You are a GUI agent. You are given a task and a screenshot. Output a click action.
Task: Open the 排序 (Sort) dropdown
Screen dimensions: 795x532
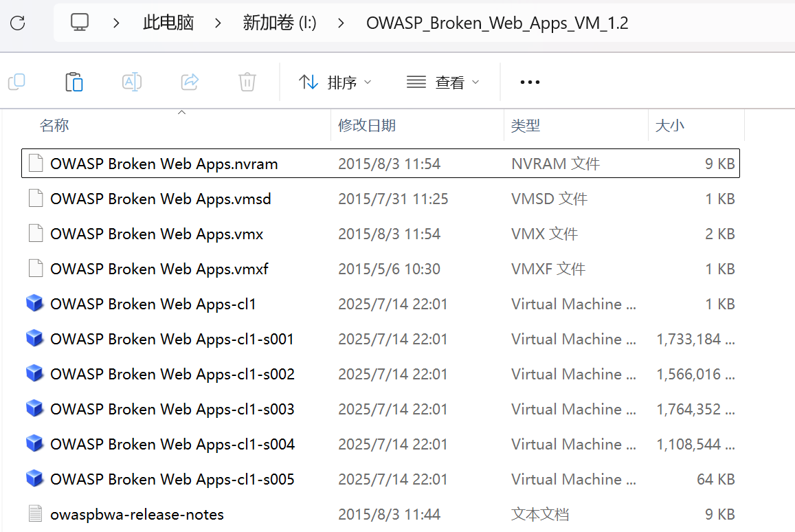(x=337, y=82)
